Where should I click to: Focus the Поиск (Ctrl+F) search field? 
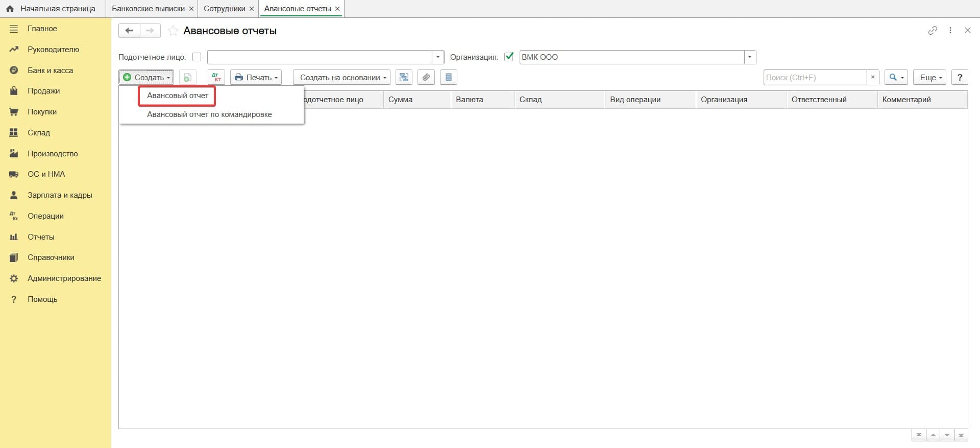click(815, 78)
